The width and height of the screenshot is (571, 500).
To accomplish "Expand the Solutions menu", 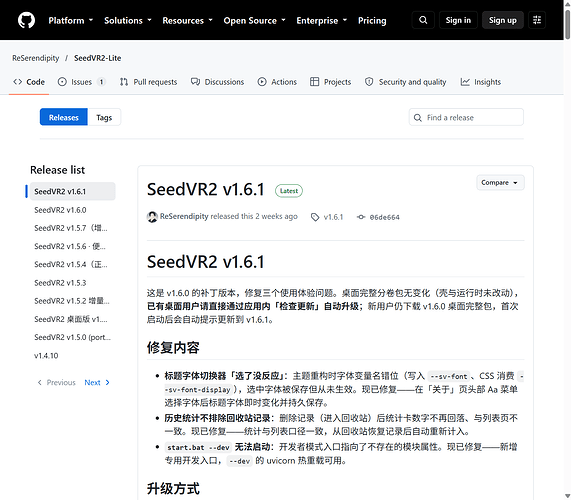I will tap(128, 20).
